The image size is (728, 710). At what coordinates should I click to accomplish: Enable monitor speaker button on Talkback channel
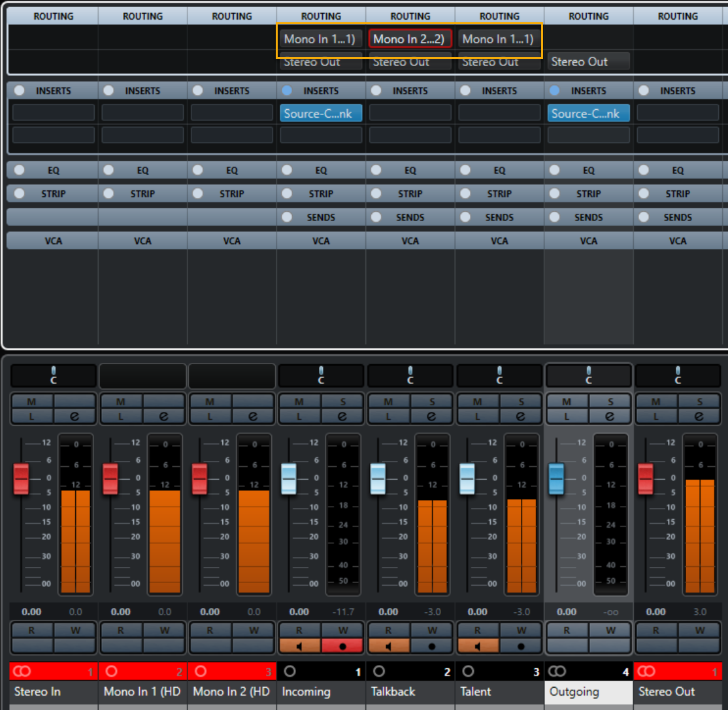pos(388,647)
